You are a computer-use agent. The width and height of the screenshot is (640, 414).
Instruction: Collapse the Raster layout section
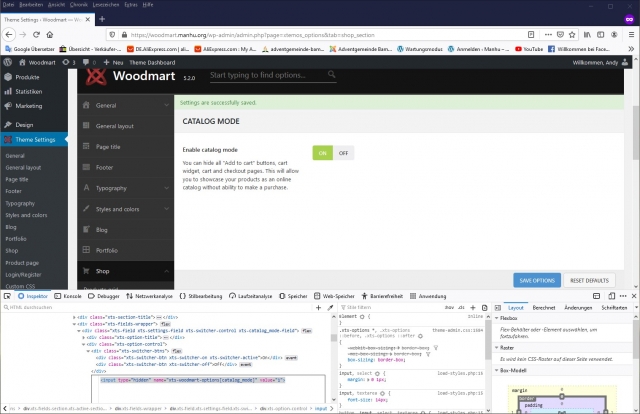point(497,348)
